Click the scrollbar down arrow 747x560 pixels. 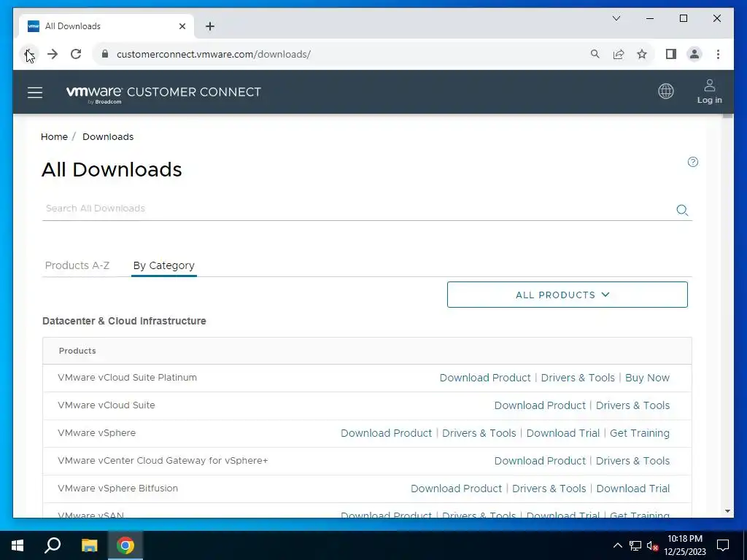727,511
